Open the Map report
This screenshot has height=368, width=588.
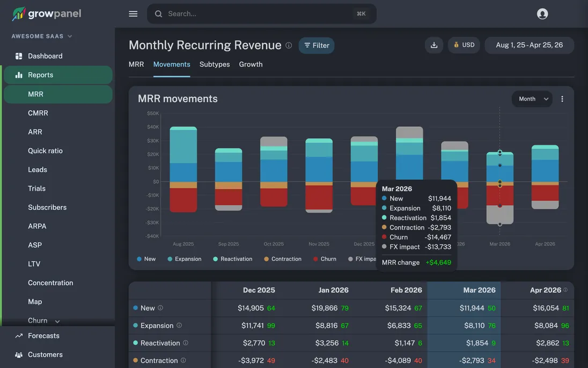click(x=35, y=301)
